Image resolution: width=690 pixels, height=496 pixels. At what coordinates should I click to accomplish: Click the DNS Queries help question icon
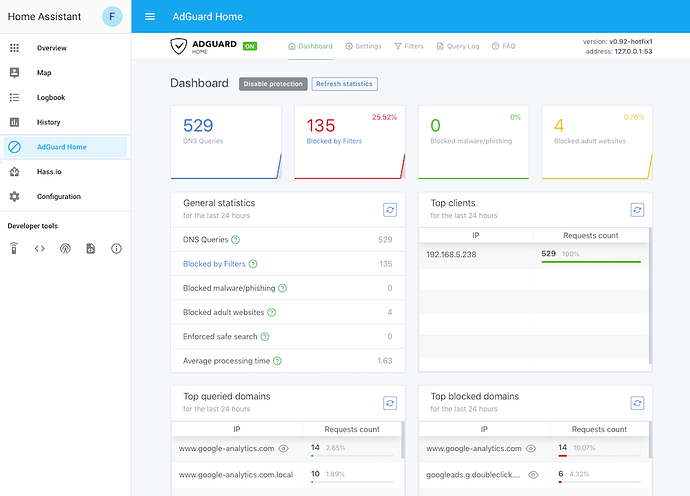(235, 240)
